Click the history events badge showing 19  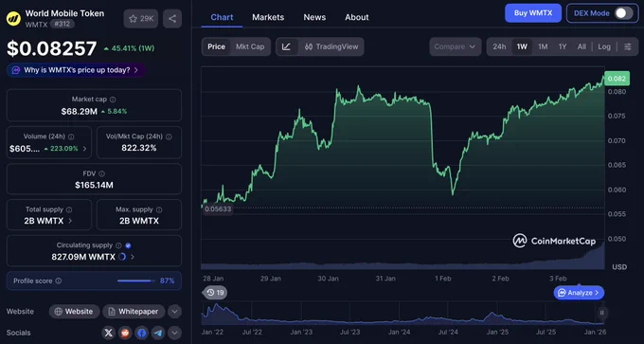click(215, 293)
